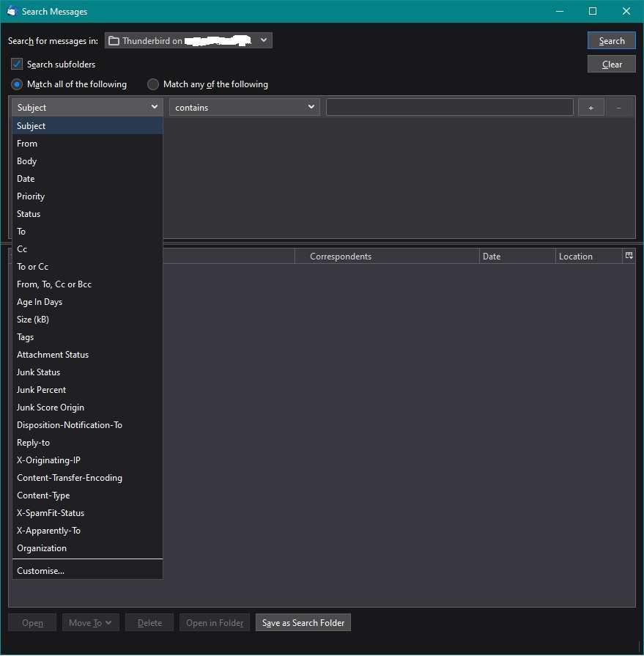Viewport: 644px width, 656px height.
Task: Select Content-Transfer-Encoding header field
Action: tap(87, 477)
